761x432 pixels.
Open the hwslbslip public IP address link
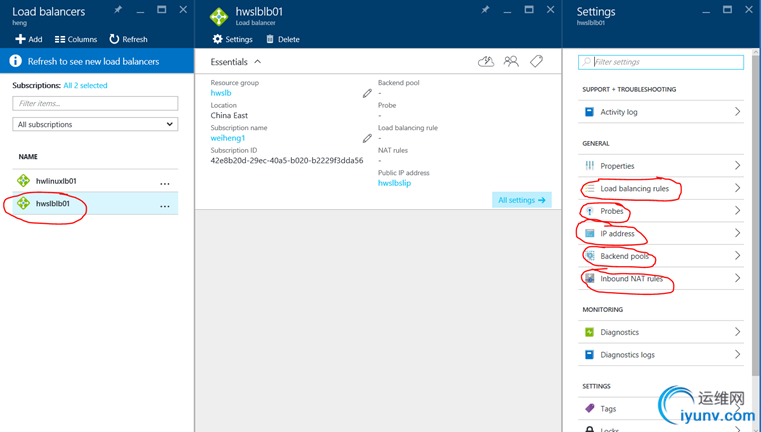pos(395,183)
